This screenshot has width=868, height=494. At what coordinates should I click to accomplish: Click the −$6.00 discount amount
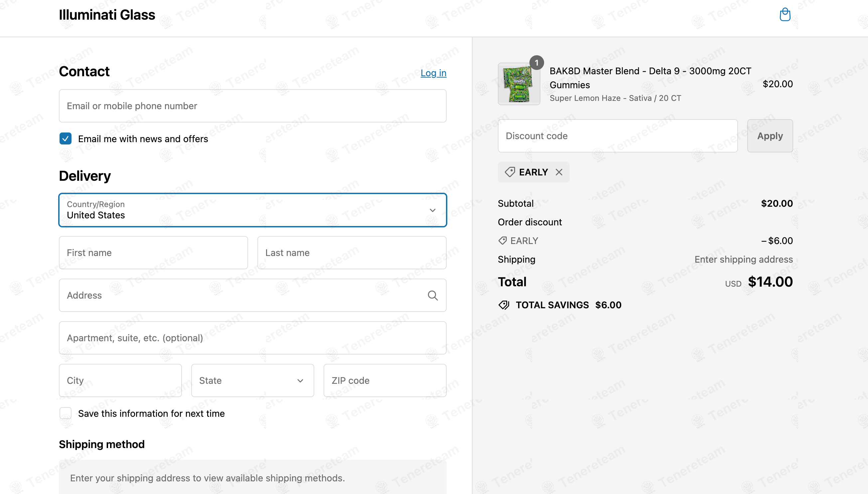pyautogui.click(x=777, y=241)
